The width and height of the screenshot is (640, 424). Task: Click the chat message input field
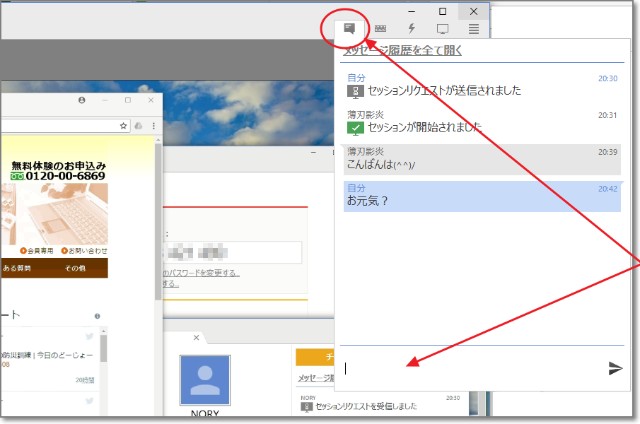pyautogui.click(x=470, y=368)
